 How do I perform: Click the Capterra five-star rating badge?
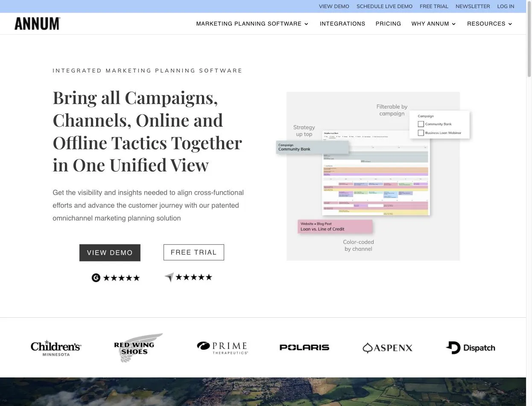click(188, 277)
